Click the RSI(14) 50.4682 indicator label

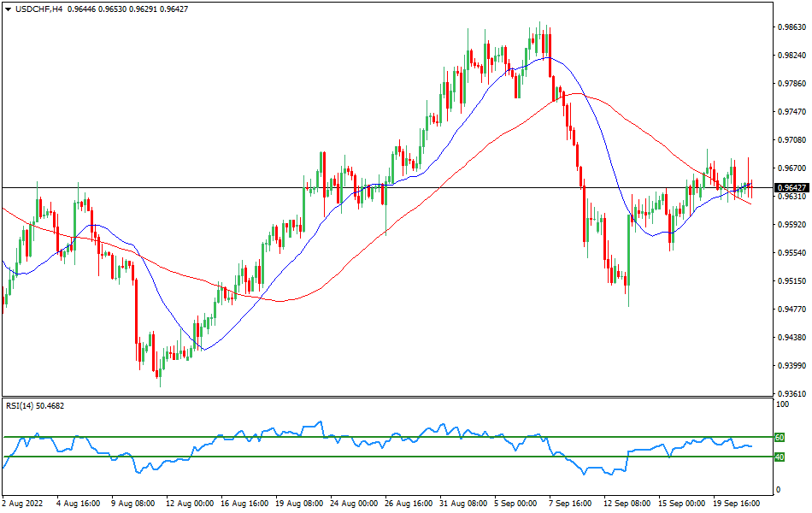point(35,405)
